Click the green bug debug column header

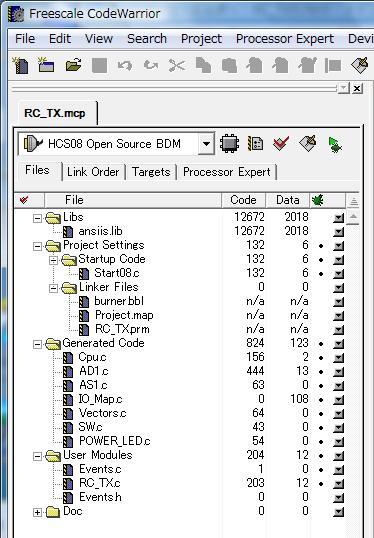(317, 200)
